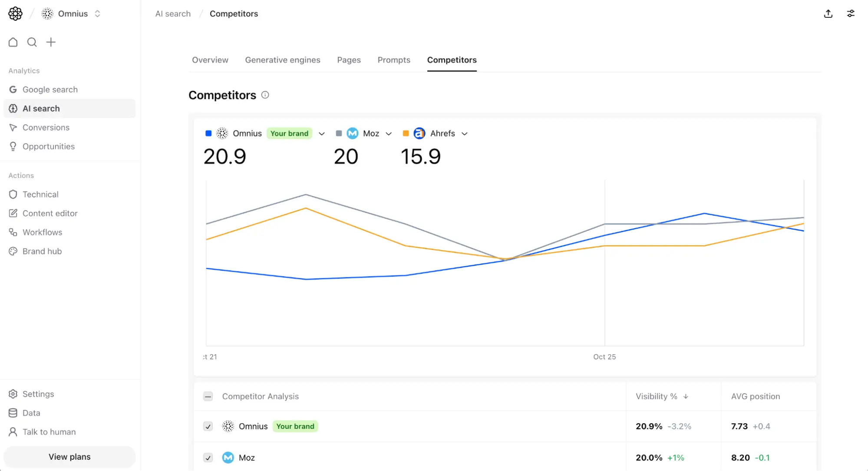
Task: Open the search icon in sidebar
Action: click(x=32, y=42)
